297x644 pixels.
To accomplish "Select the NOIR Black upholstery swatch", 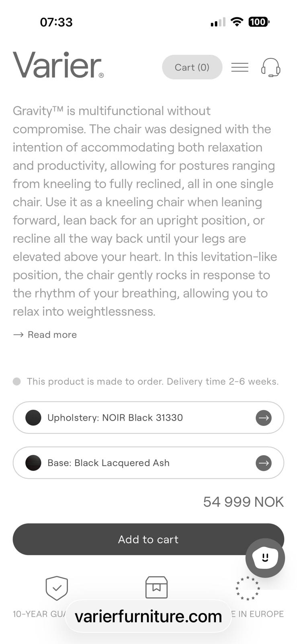I will click(x=33, y=418).
